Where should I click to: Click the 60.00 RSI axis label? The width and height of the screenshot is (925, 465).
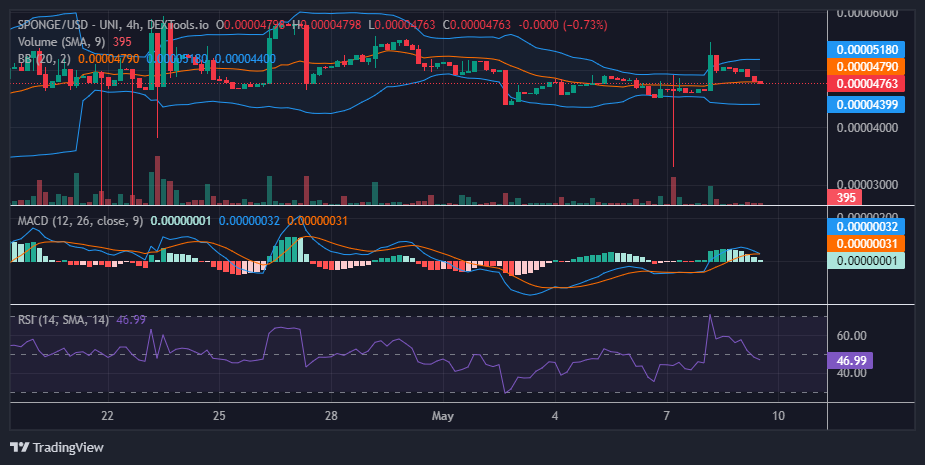pyautogui.click(x=852, y=336)
